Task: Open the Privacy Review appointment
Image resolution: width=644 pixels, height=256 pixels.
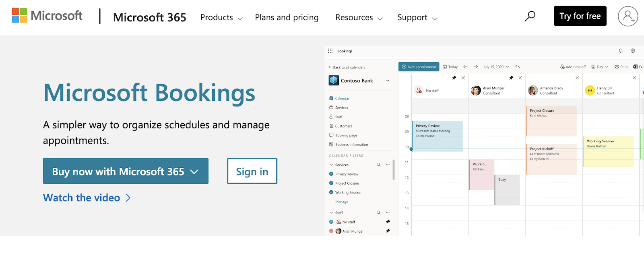Action: (437, 136)
